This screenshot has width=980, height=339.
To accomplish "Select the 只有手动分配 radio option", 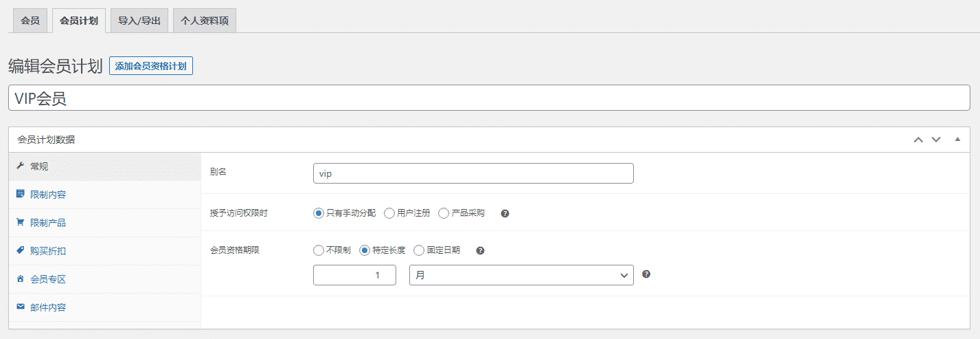I will pos(319,213).
